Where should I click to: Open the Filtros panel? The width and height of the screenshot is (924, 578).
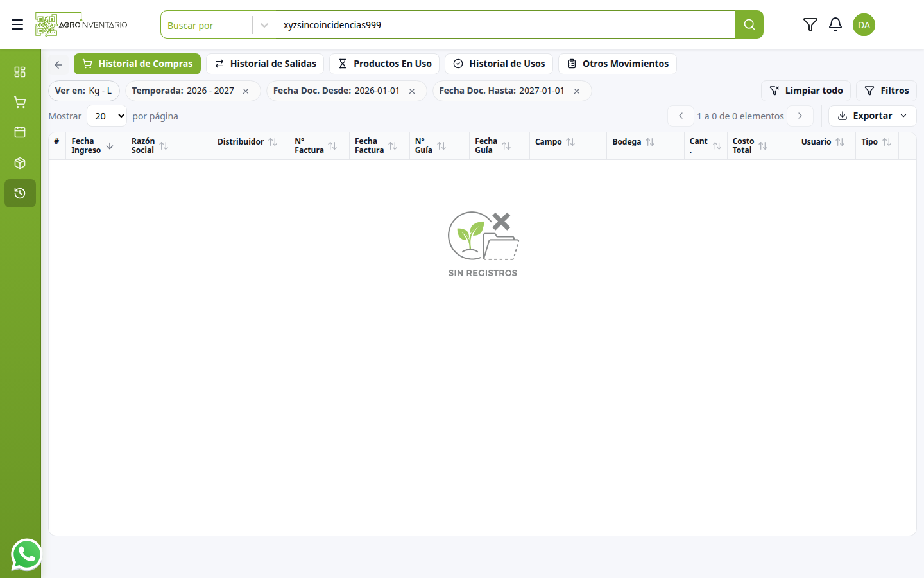(886, 91)
